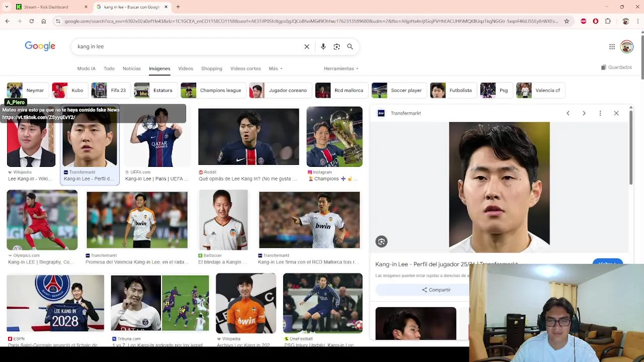Image resolution: width=644 pixels, height=362 pixels.
Task: Click the Google logo
Action: tap(40, 46)
